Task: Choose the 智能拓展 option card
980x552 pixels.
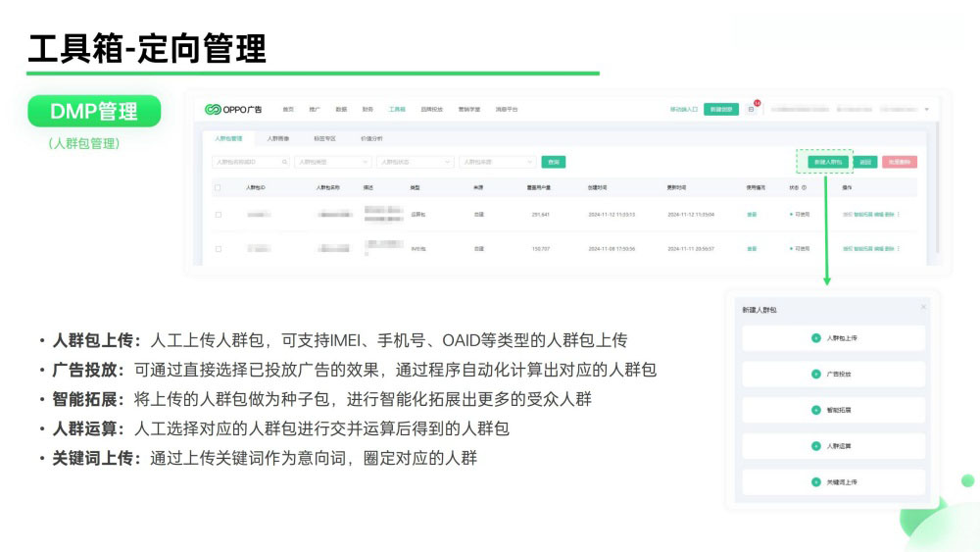Action: coord(833,410)
